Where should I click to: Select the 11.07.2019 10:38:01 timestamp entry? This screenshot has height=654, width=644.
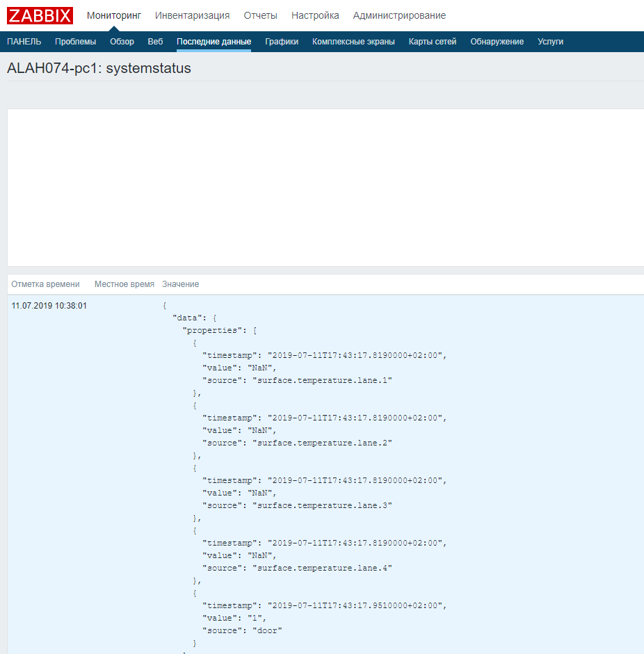click(x=48, y=304)
